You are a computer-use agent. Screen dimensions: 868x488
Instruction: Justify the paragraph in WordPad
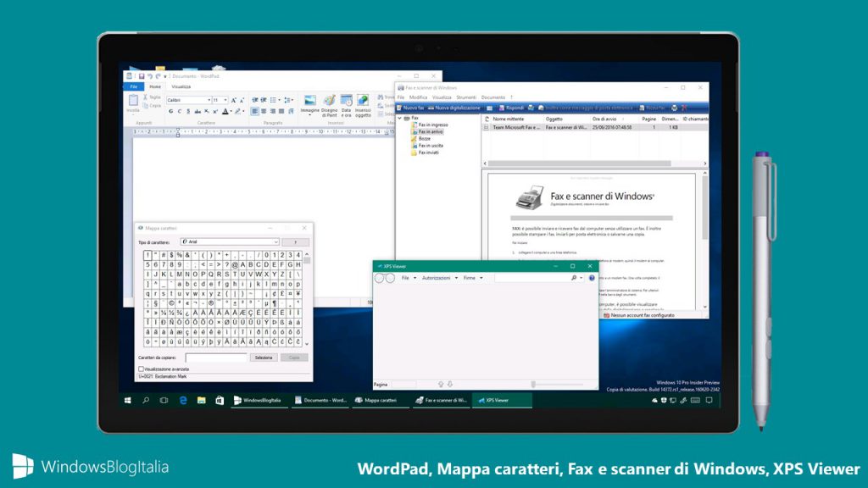[x=281, y=111]
